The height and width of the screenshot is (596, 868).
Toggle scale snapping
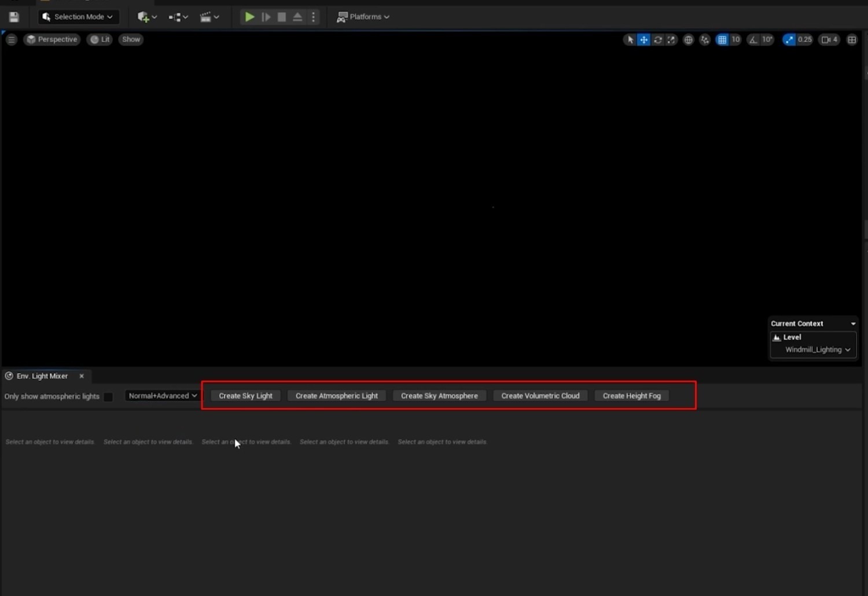pyautogui.click(x=789, y=39)
